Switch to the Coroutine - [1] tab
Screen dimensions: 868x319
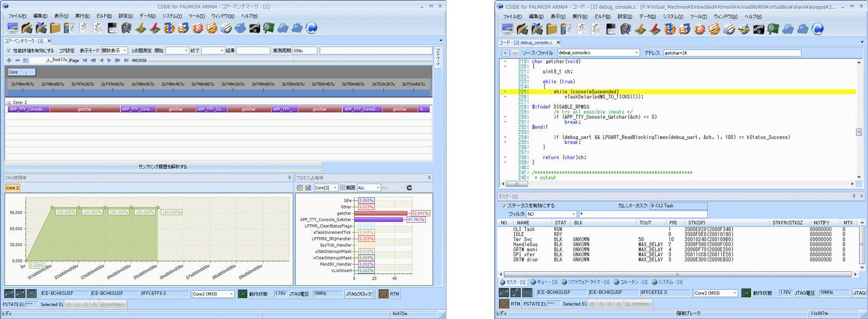[630, 282]
